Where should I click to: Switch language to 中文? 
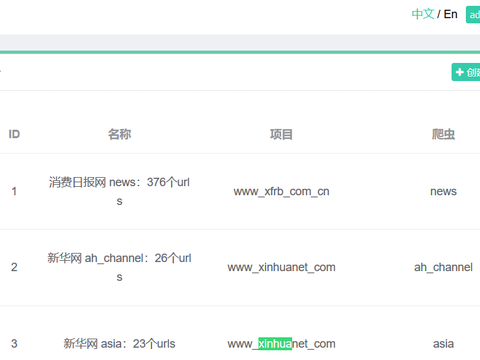pos(423,14)
